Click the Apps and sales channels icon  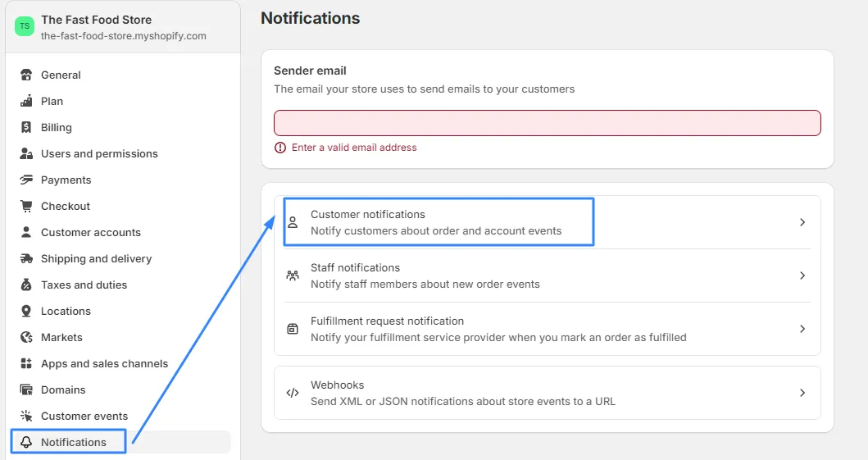click(26, 363)
